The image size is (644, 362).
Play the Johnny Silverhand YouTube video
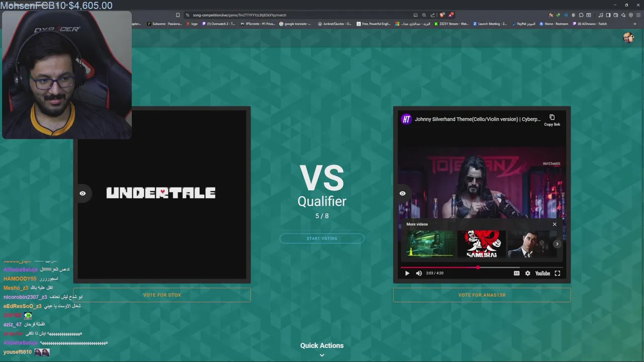(407, 273)
